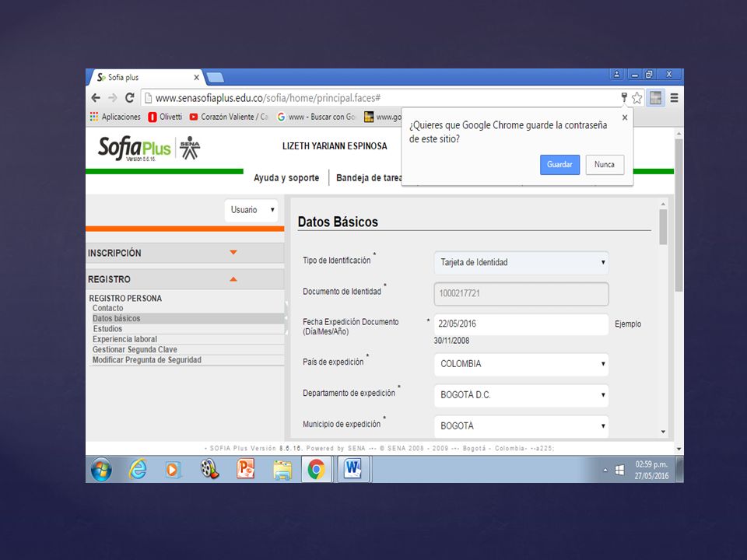Open File Explorer from the taskbar
Screen dimensions: 747x560
(x=282, y=470)
